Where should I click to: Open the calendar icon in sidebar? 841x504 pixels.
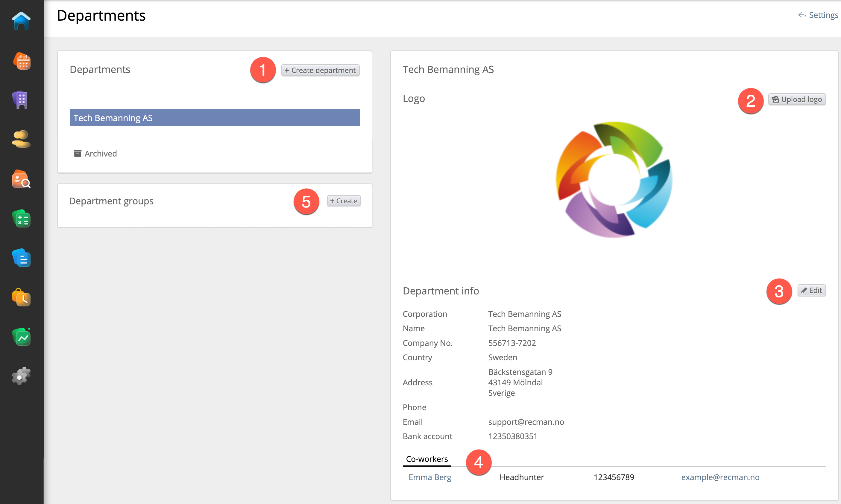[x=22, y=62]
